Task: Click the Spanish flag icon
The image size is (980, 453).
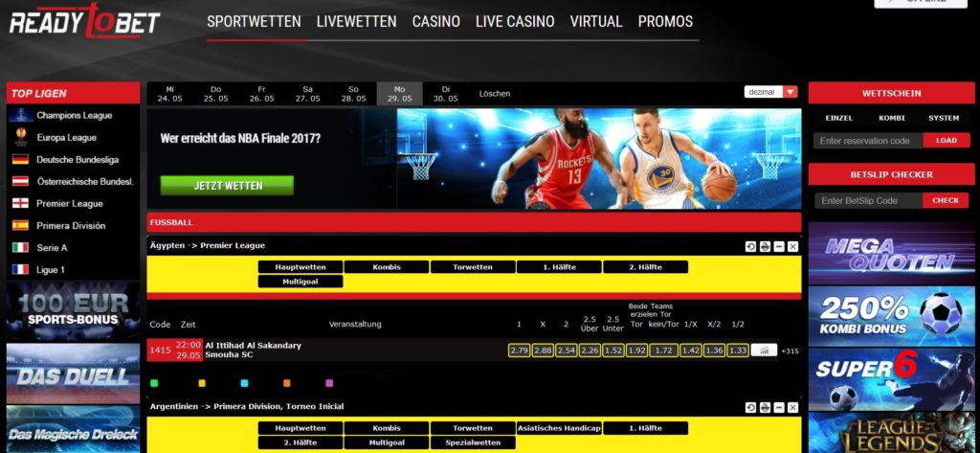Action: 21,225
